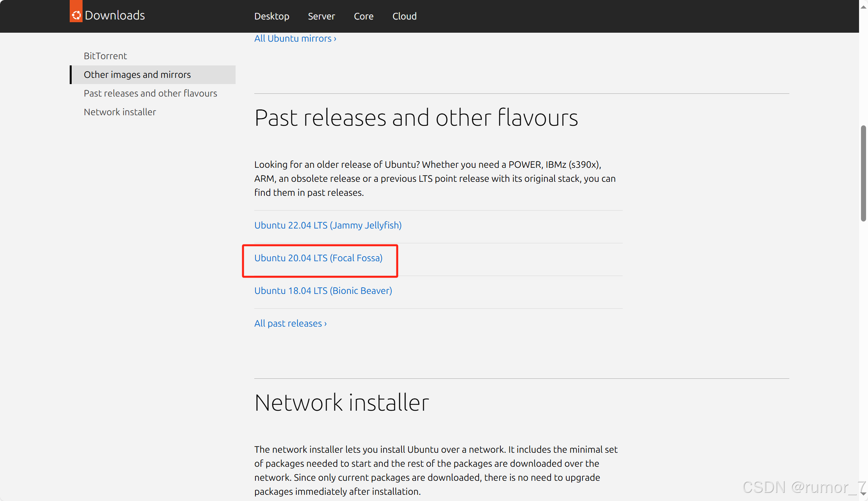Image resolution: width=868 pixels, height=501 pixels.
Task: Click the vertical scrollbar thumb
Action: click(x=863, y=173)
